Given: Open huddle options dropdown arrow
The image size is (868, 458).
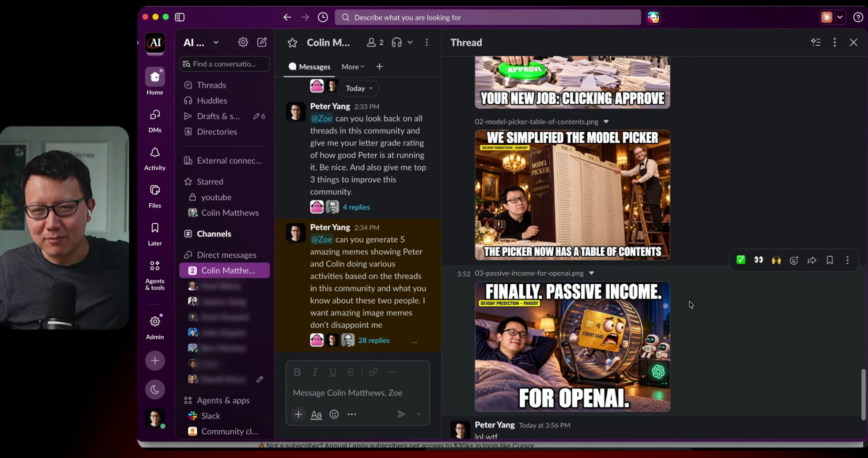Looking at the screenshot, I should coord(410,43).
